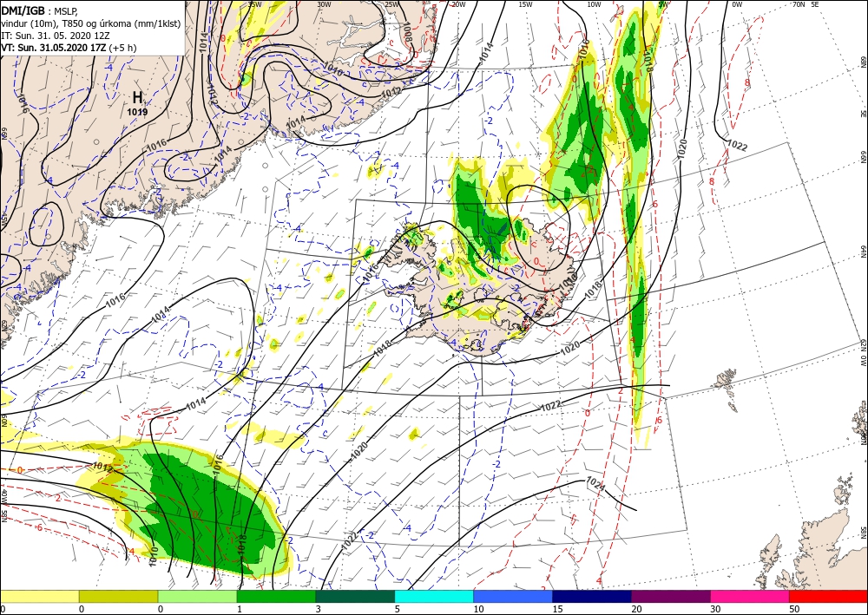This screenshot has width=868, height=615.
Task: Pick the bright blue legend swatch
Action: coord(513,596)
